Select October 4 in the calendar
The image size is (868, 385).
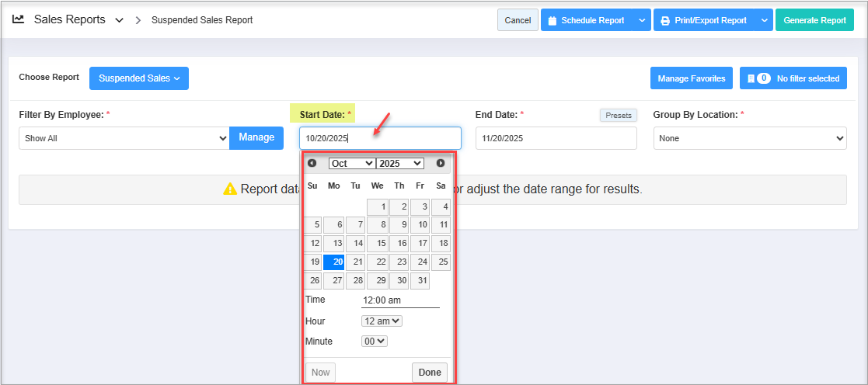(x=441, y=207)
